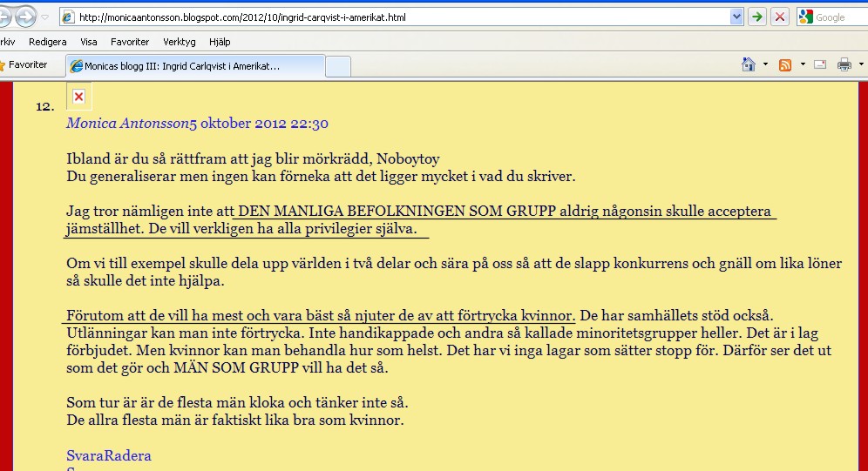This screenshot has width=868, height=471.
Task: Click the RSS feeds icon
Action: pos(785,64)
